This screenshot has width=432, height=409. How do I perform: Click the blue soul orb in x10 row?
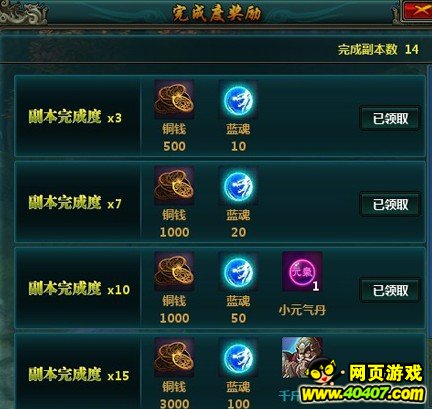tap(238, 272)
